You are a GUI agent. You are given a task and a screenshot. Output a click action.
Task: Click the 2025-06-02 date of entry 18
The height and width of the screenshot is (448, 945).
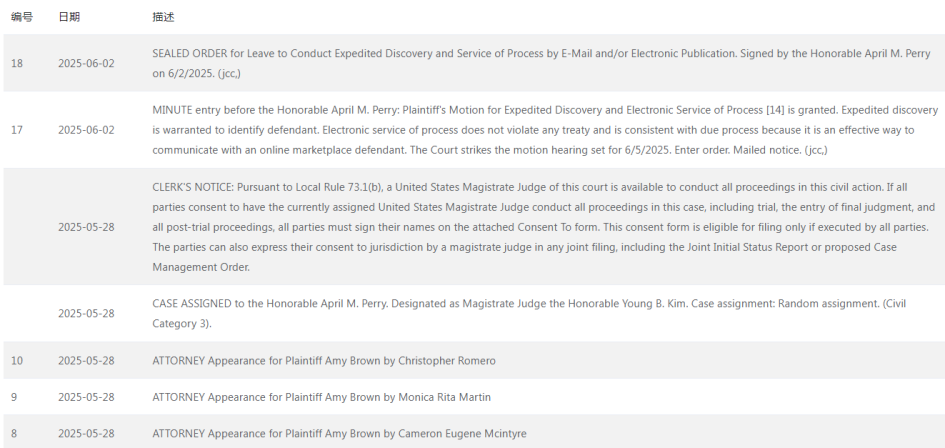[x=86, y=63]
